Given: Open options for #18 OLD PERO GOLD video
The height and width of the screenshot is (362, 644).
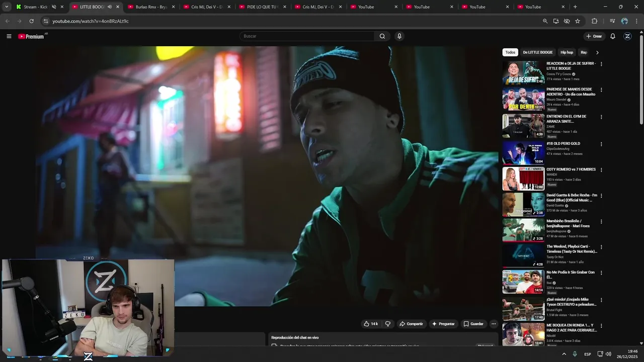Looking at the screenshot, I should (601, 144).
